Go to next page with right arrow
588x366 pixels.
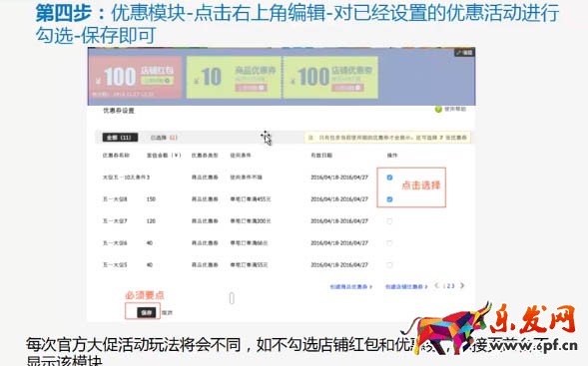coord(462,286)
